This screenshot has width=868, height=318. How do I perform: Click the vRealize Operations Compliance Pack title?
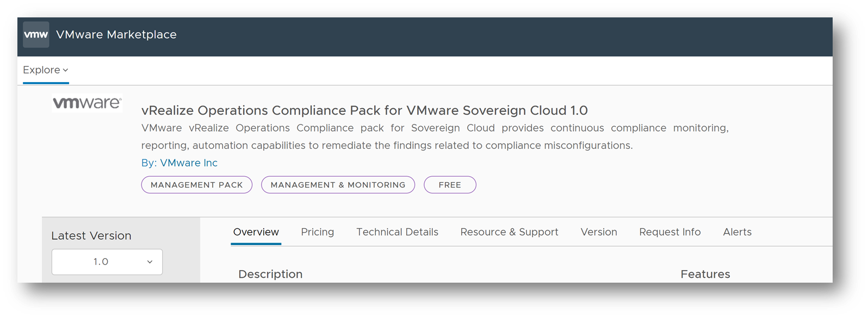[x=364, y=111]
